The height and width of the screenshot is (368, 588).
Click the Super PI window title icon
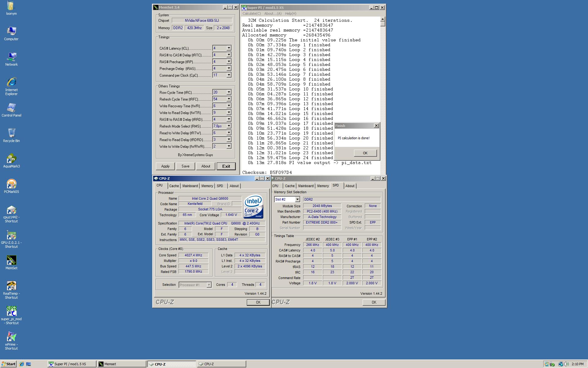coord(244,7)
